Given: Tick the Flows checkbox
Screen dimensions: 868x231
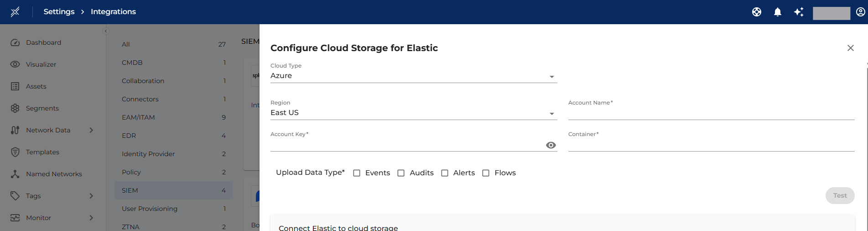Looking at the screenshot, I should click(486, 173).
